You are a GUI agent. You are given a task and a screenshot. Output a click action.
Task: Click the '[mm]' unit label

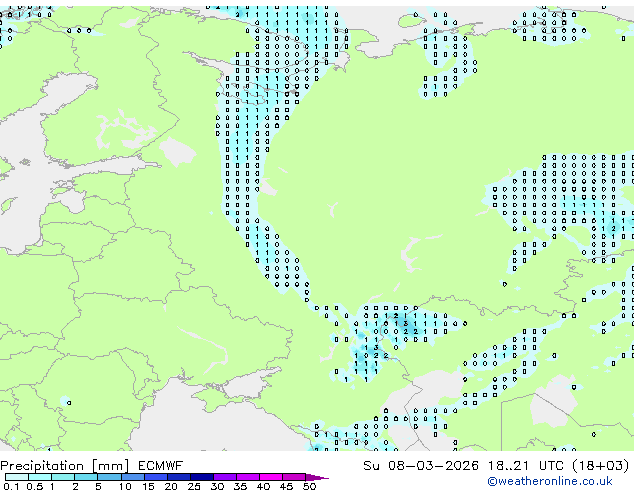coord(110,466)
